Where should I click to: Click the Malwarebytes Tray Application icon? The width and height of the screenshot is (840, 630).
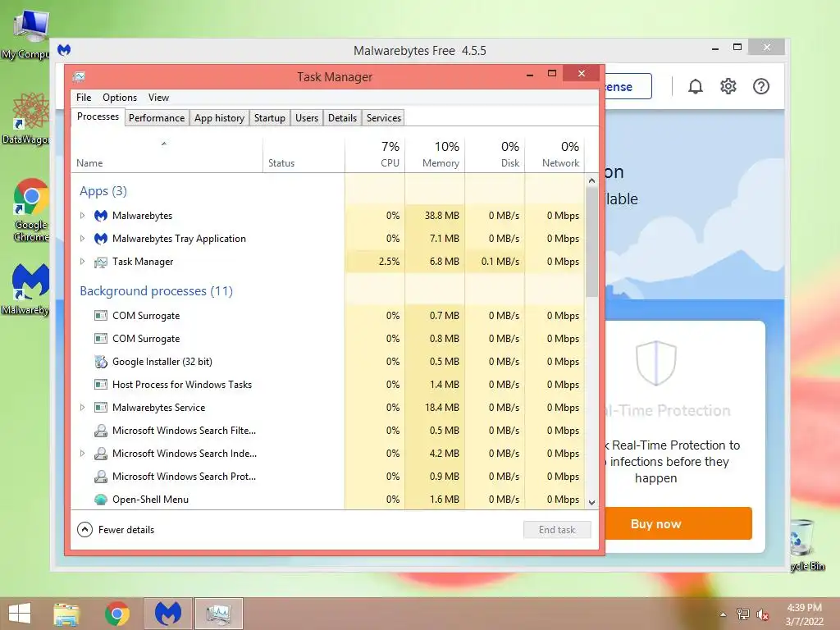click(101, 239)
